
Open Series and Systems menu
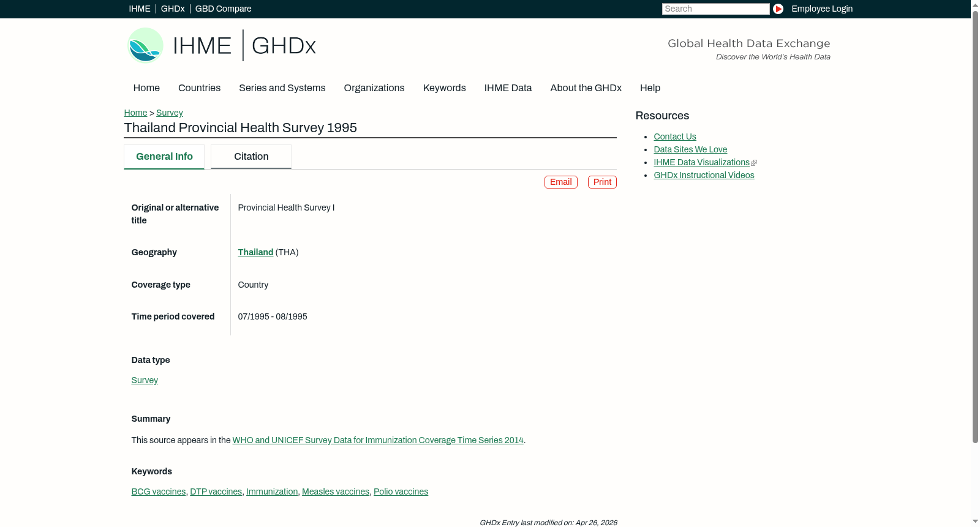tap(282, 88)
